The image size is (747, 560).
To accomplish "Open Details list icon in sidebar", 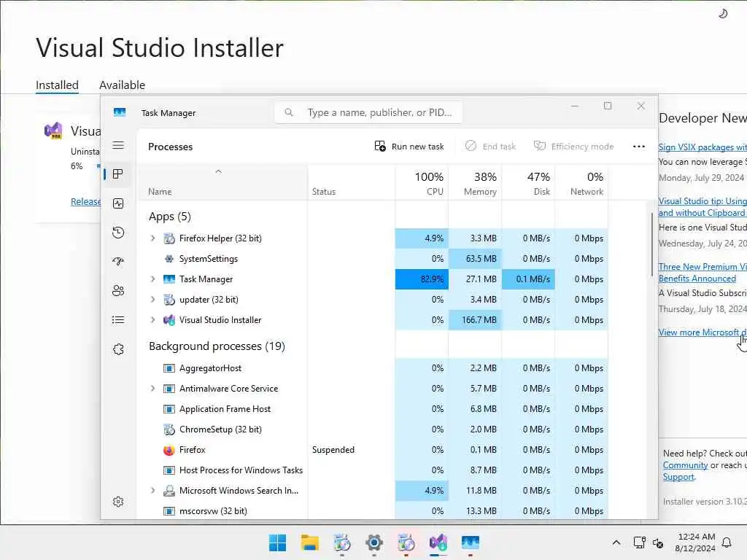I will coord(118,320).
